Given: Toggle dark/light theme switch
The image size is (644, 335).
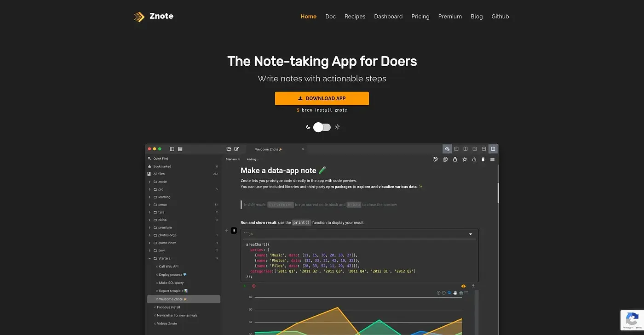Looking at the screenshot, I should [x=322, y=127].
